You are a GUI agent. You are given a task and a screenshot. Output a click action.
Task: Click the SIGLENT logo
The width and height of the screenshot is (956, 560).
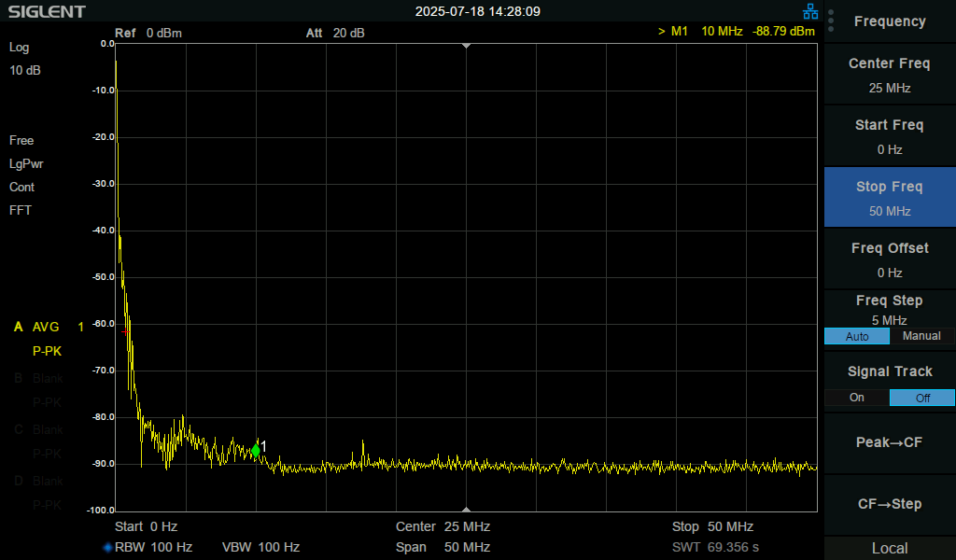pyautogui.click(x=47, y=11)
